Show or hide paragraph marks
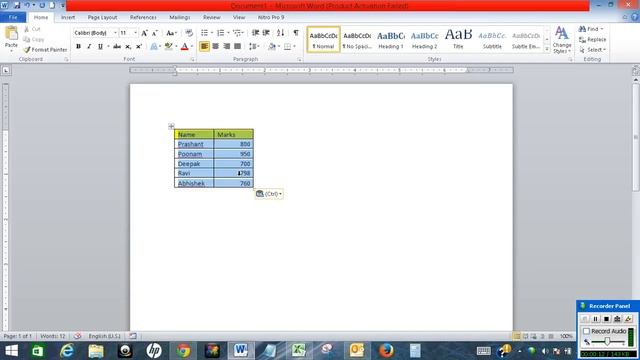The image size is (640, 360). 296,33
